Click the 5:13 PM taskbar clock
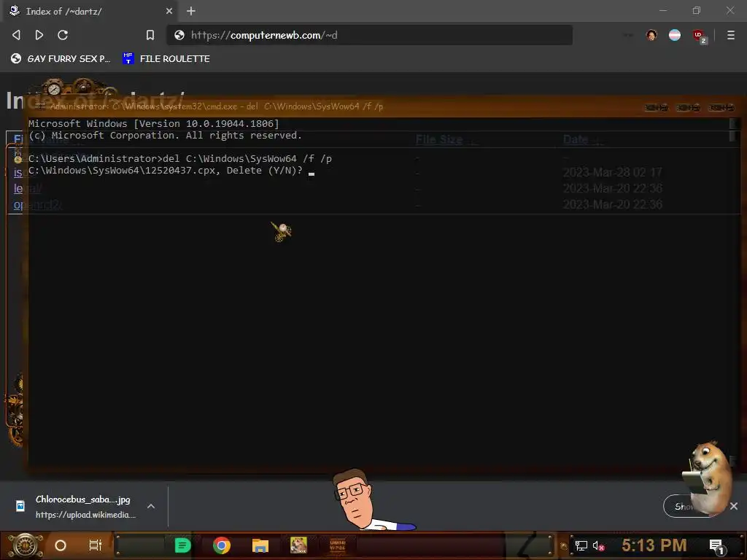The image size is (747, 560). [654, 545]
